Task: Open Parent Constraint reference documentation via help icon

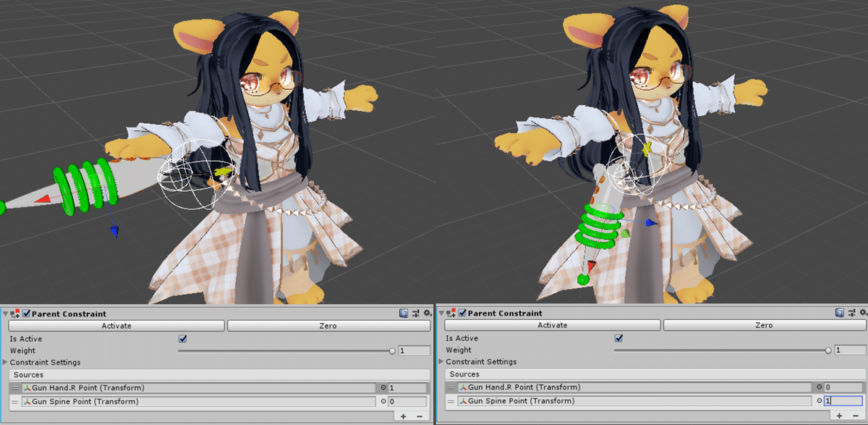Action: pyautogui.click(x=402, y=314)
